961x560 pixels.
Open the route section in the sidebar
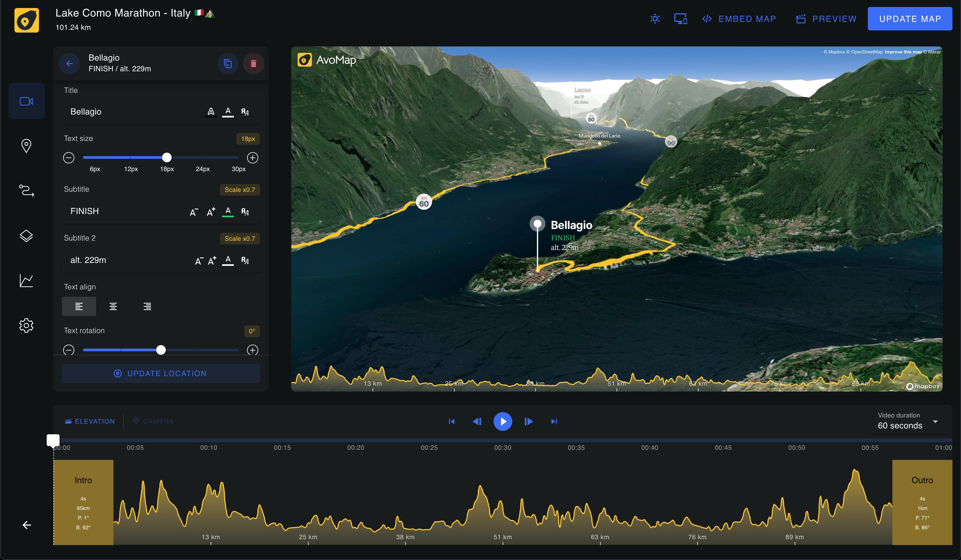[x=26, y=190]
